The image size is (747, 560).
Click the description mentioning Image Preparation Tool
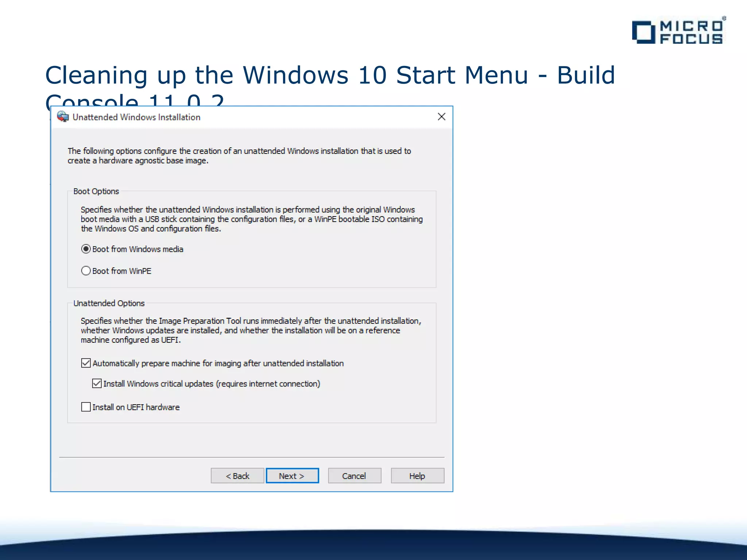click(x=251, y=330)
